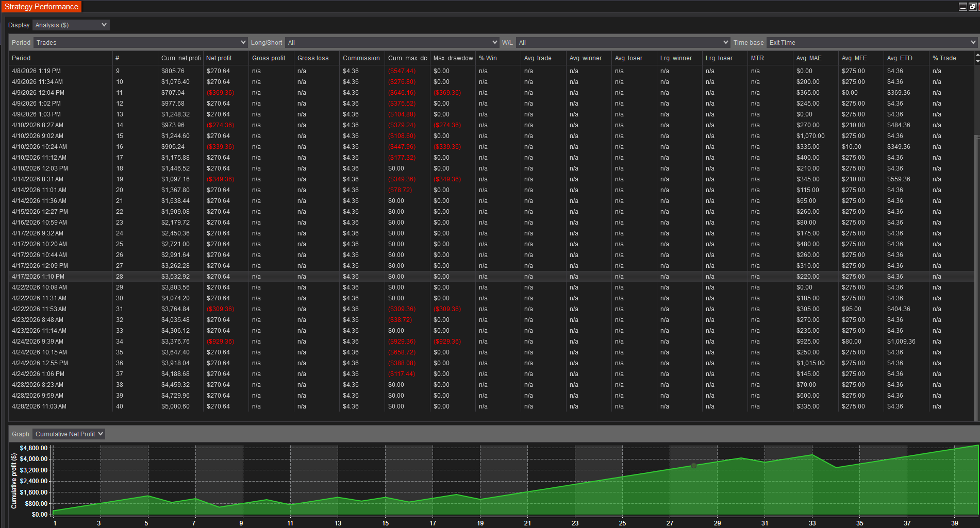Select the trade row 4/17/2026 1:10 PM
The height and width of the screenshot is (528, 980).
click(491, 277)
